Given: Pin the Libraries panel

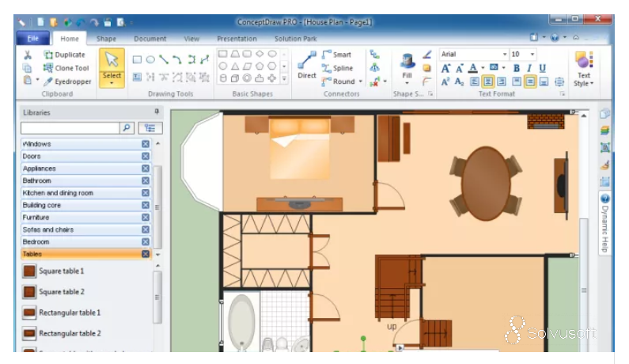Looking at the screenshot, I should 157,112.
